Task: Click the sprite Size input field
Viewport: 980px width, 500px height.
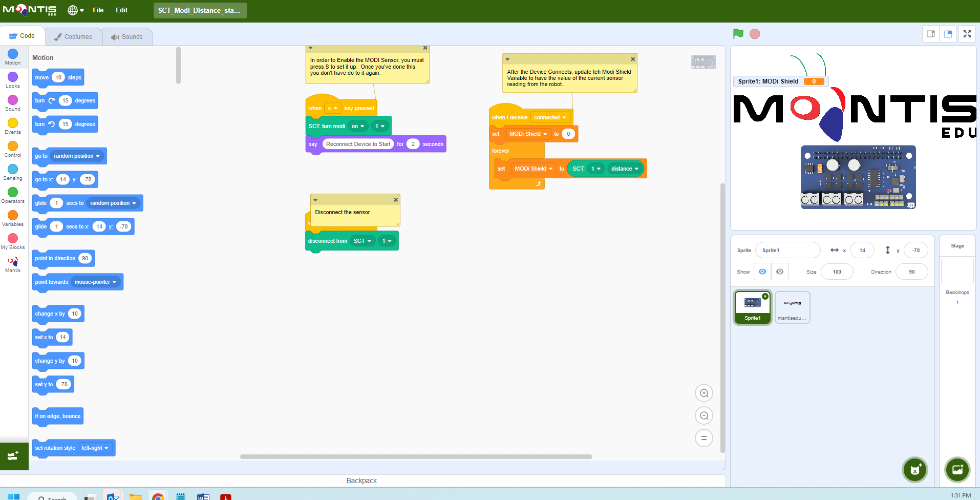Action: click(837, 272)
